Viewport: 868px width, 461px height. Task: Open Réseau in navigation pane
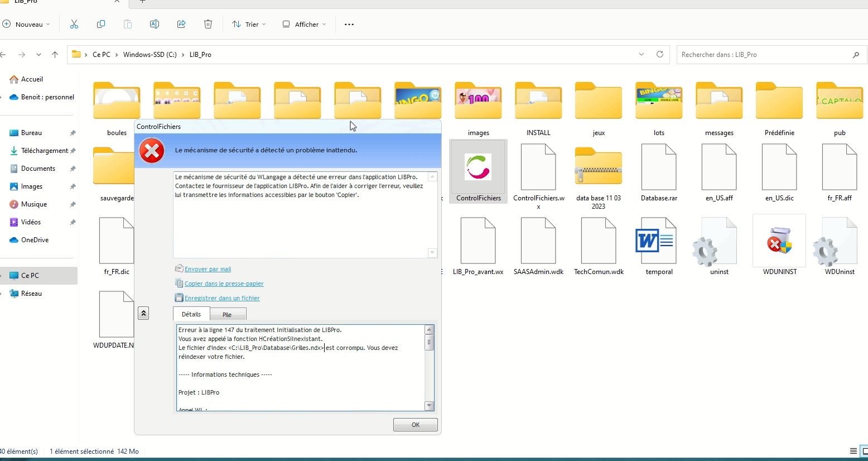(31, 294)
